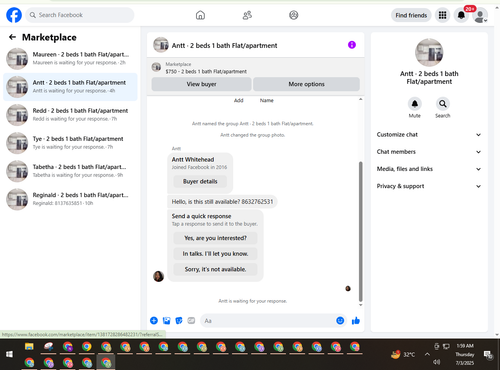This screenshot has height=370, width=500.
Task: Open the Home feed icon
Action: pos(200,15)
